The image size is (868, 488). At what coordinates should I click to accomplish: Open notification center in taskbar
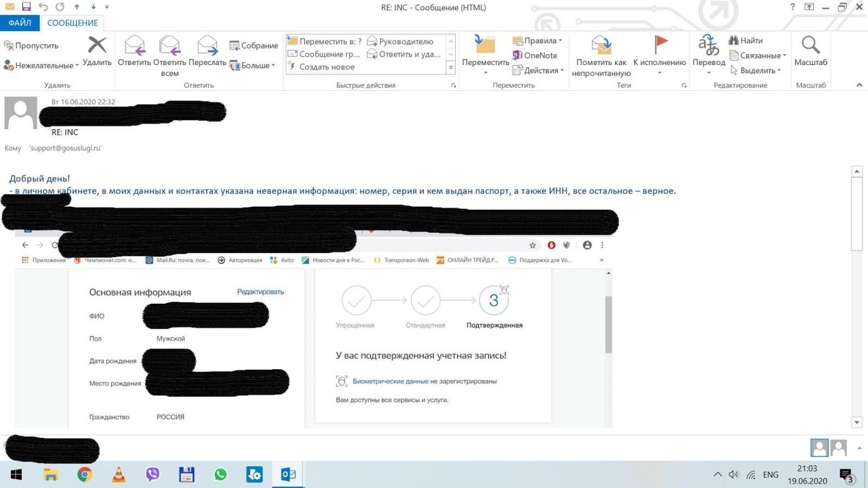tap(847, 476)
